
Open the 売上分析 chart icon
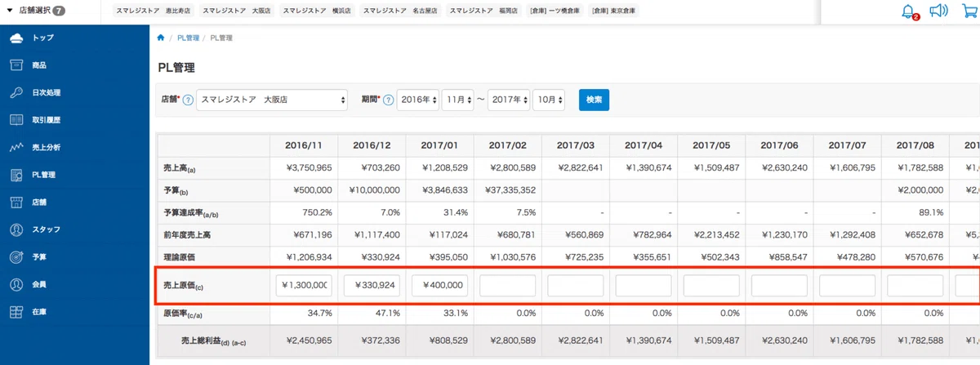[16, 147]
